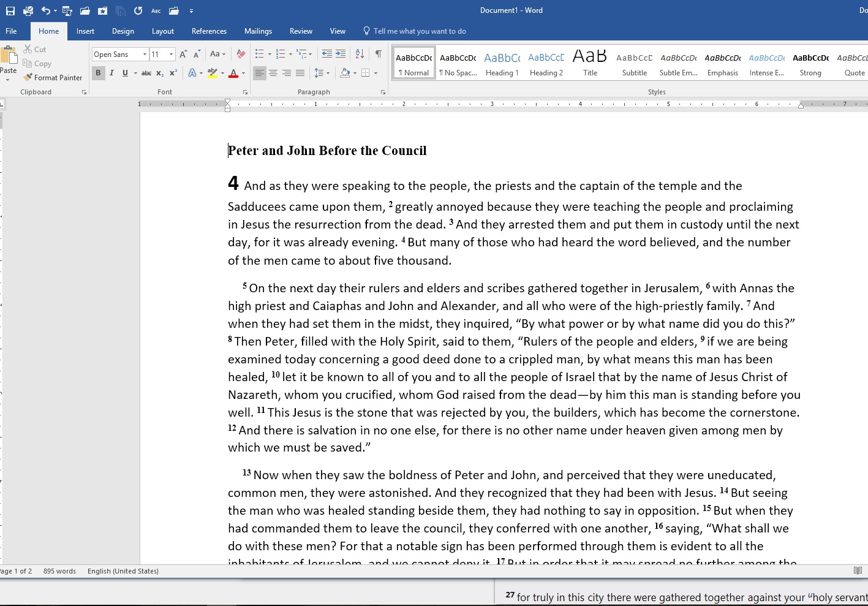Toggle Bold formatting
This screenshot has width=868, height=606.
(x=98, y=73)
